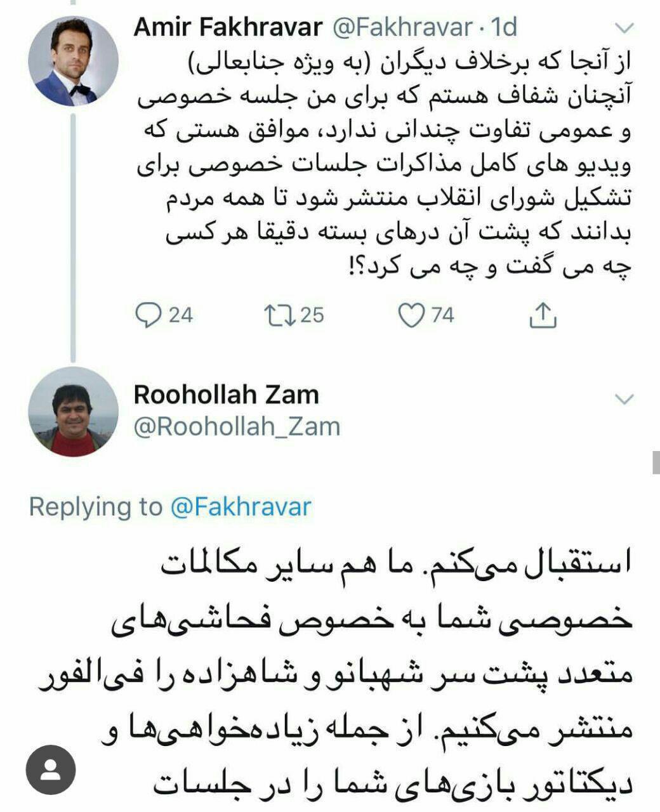Open tweet options chevron for Fakhravar
Image resolution: width=660 pixels, height=812 pixels.
click(625, 28)
